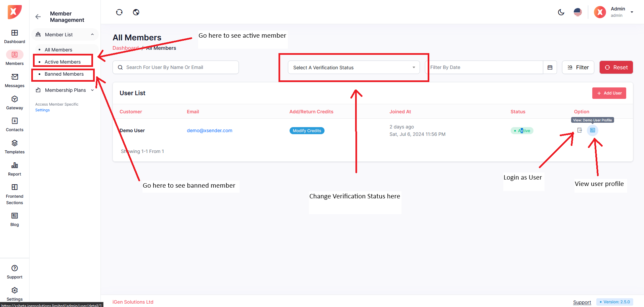
Task: Open Gateway in the sidebar
Action: click(x=14, y=103)
